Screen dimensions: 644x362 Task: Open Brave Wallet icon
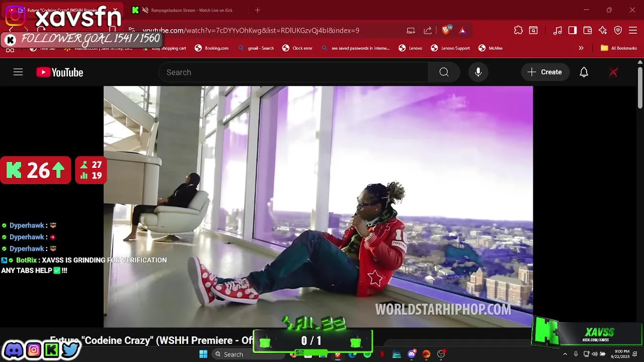tap(588, 30)
